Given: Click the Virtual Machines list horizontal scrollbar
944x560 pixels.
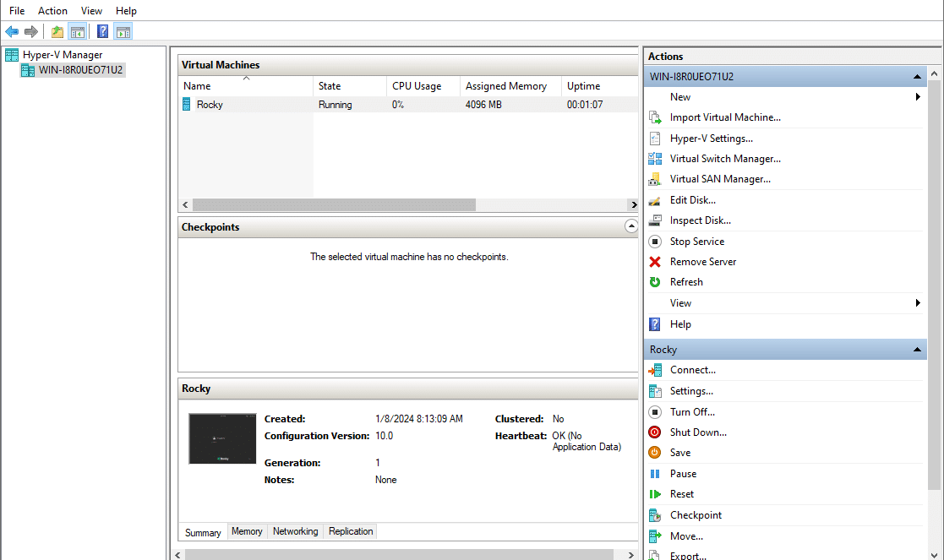Looking at the screenshot, I should pos(334,205).
